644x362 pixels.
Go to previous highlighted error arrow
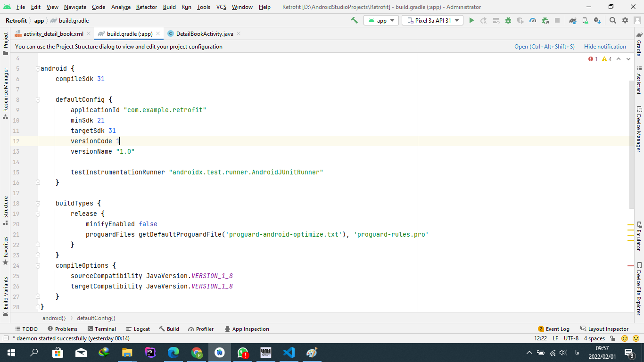pos(619,59)
